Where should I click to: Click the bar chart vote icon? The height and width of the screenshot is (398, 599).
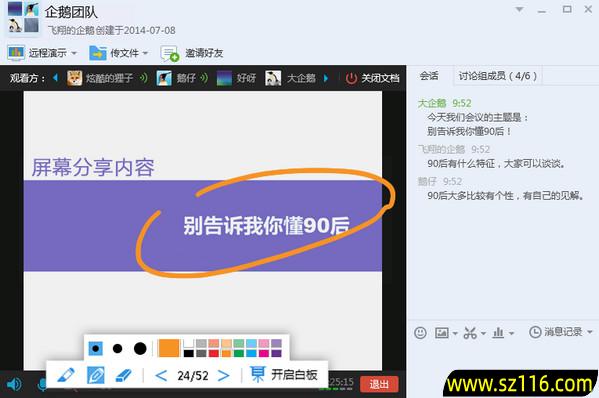click(x=498, y=333)
